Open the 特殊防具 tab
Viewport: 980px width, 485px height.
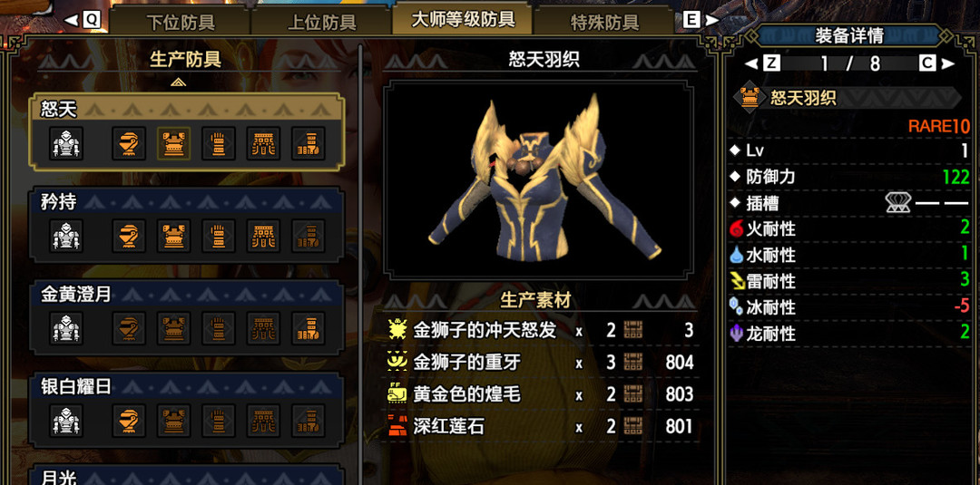604,22
